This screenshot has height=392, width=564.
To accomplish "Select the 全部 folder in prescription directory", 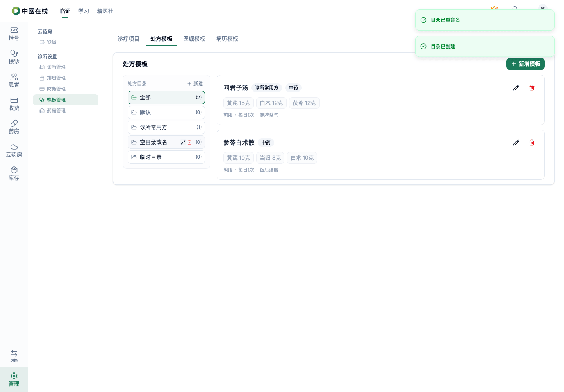I will [x=166, y=98].
